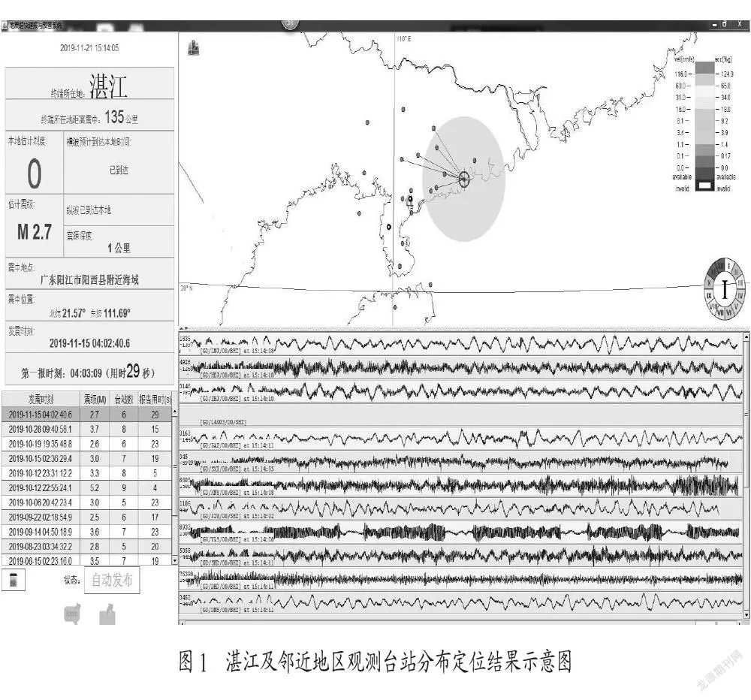The image size is (751, 700).
Task: Select event row 2019-10-12 22:55:24.1
Action: coord(86,487)
